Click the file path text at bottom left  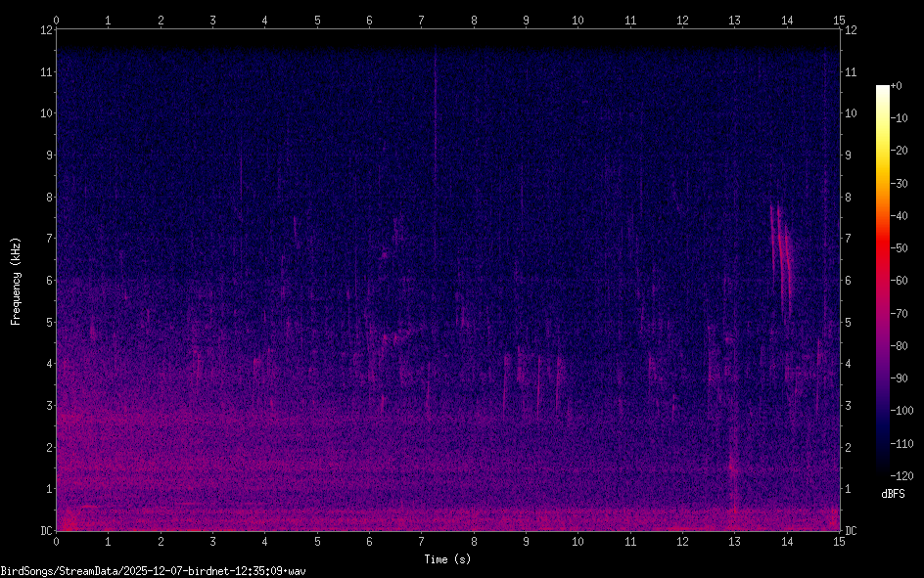154,570
